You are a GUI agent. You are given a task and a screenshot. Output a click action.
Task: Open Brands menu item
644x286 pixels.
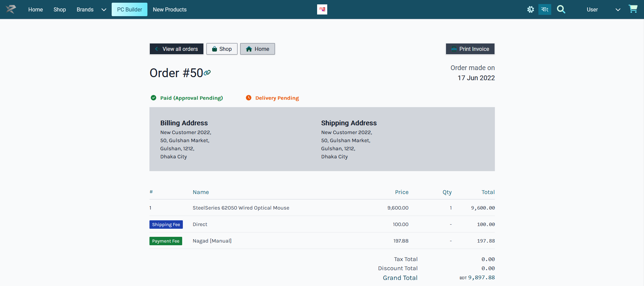(x=85, y=9)
